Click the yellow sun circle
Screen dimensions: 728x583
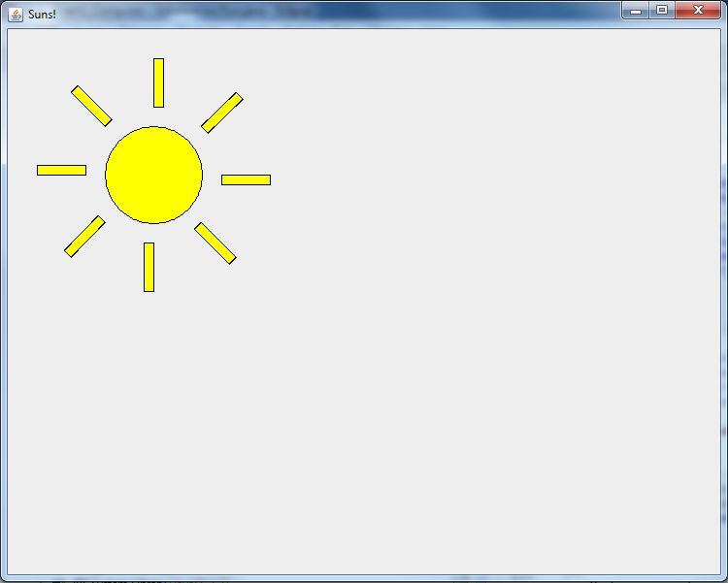click(153, 175)
